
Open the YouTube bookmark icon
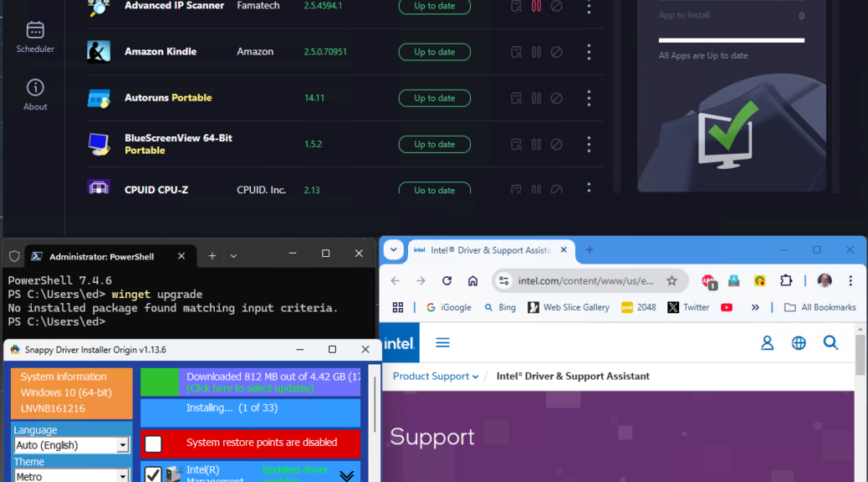[727, 307]
